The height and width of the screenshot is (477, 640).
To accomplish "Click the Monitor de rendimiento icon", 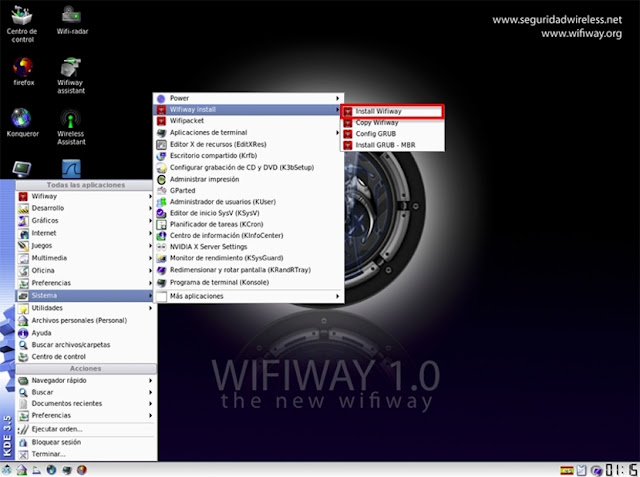I will 162,258.
